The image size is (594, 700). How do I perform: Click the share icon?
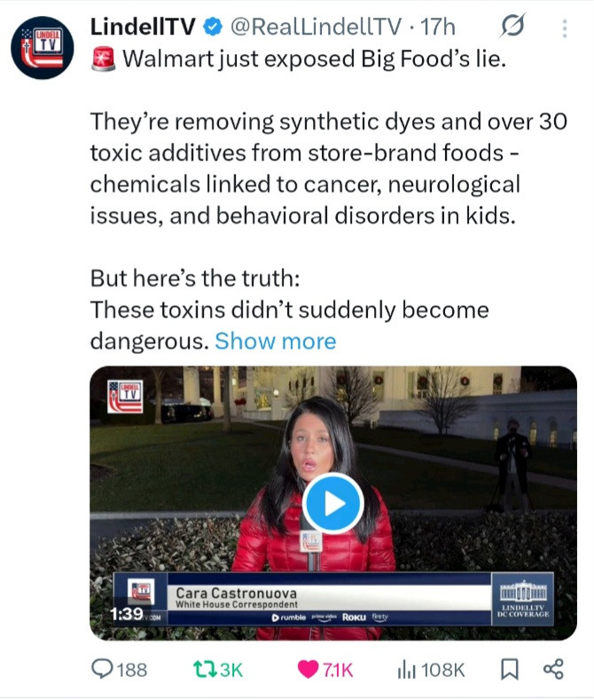tap(553, 669)
